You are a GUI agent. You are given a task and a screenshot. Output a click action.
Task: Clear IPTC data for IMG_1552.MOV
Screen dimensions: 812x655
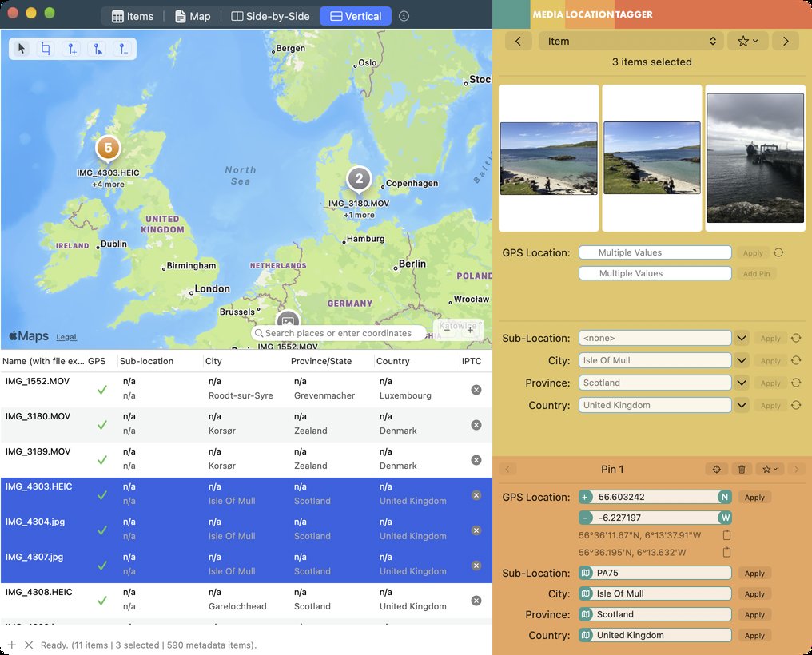click(x=476, y=390)
